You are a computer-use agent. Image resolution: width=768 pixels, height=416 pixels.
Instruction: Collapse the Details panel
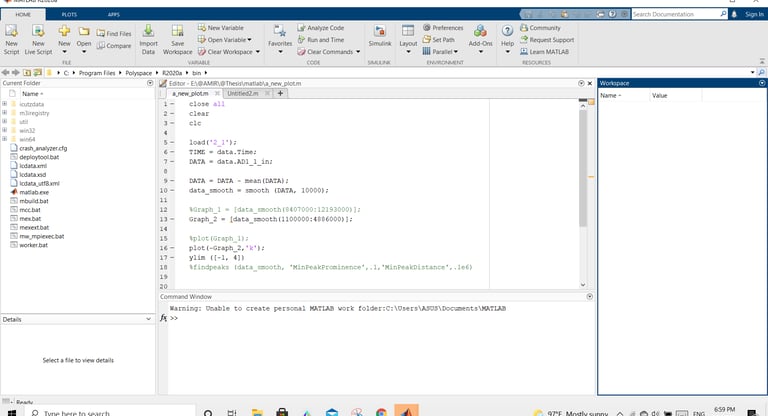click(148, 319)
